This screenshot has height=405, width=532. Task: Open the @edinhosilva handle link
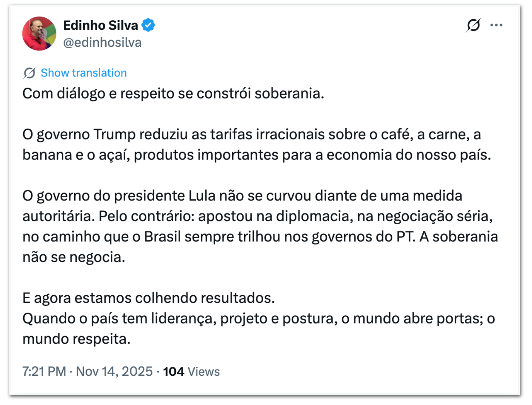tap(102, 43)
